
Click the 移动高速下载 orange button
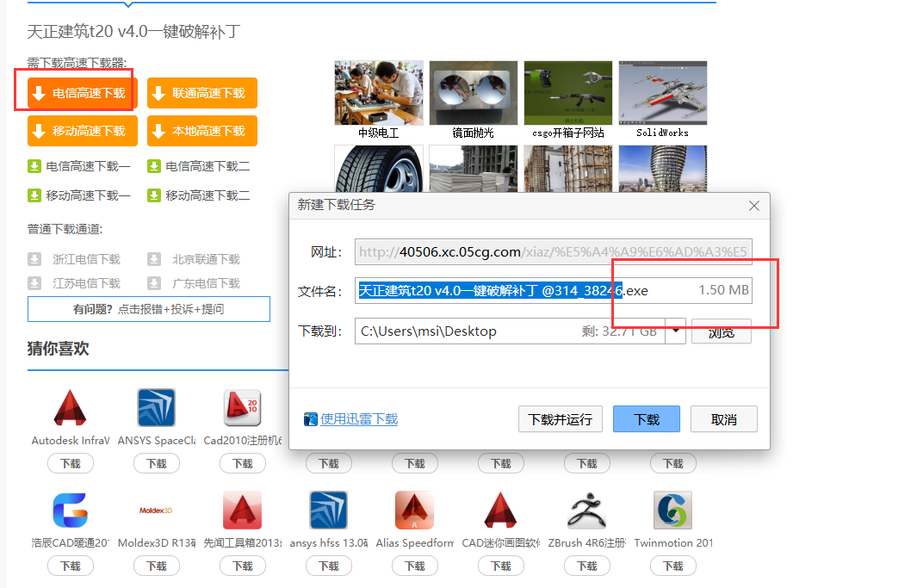pyautogui.click(x=82, y=131)
